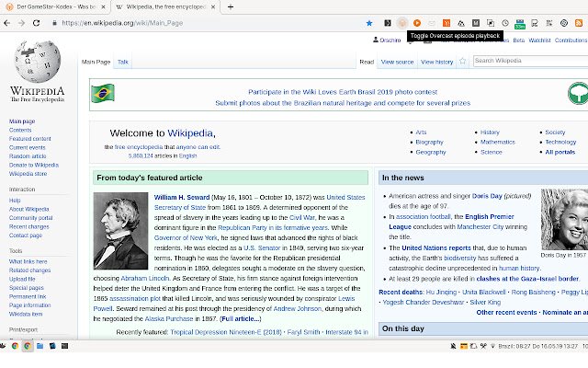Click the notifications bell in system tray
Viewport: 588px width, 368px height.
point(453,346)
